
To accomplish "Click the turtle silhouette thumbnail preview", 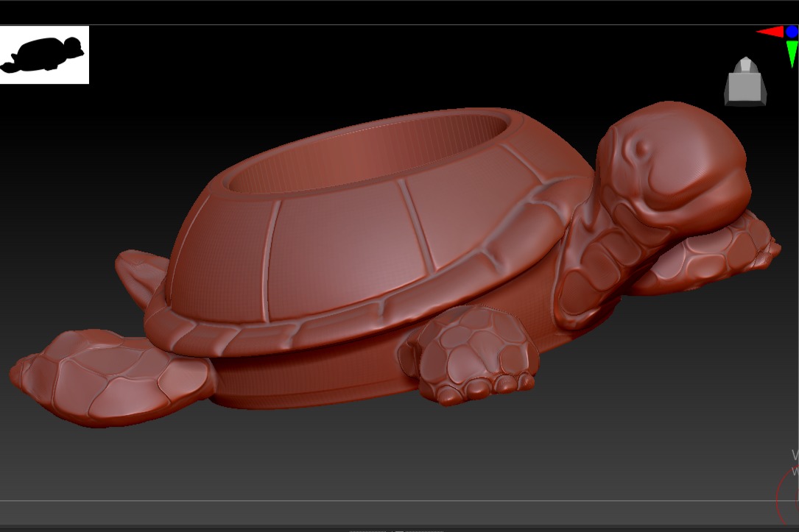I will coord(44,55).
